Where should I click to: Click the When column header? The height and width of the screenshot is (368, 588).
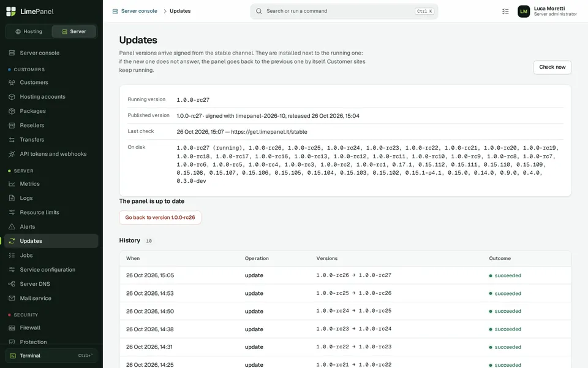[133, 258]
